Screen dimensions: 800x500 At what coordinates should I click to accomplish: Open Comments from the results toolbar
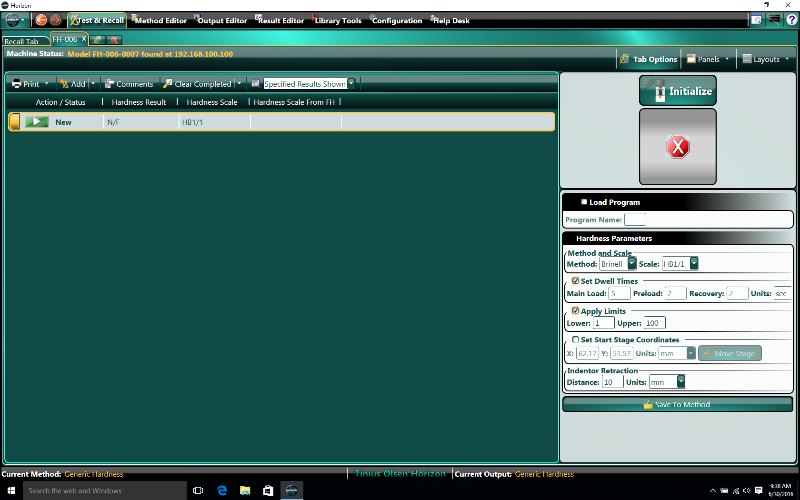[128, 84]
